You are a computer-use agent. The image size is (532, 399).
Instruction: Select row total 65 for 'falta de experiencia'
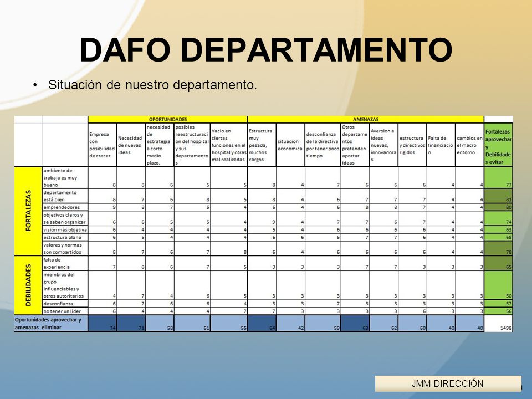498,263
